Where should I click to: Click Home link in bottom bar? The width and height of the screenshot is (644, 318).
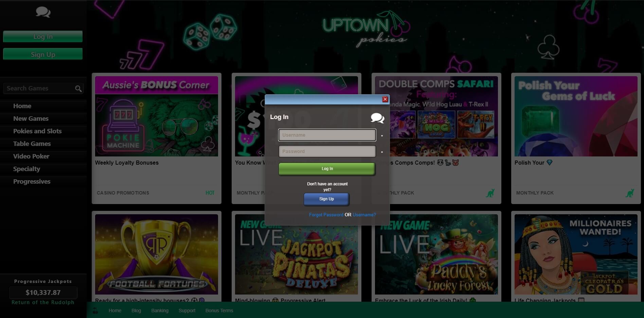pos(115,311)
